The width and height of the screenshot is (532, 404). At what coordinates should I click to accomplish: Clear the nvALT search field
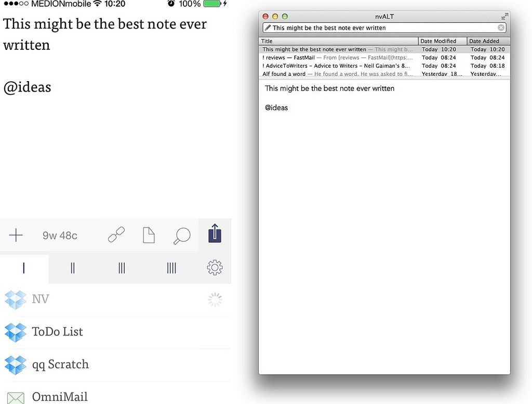[501, 28]
